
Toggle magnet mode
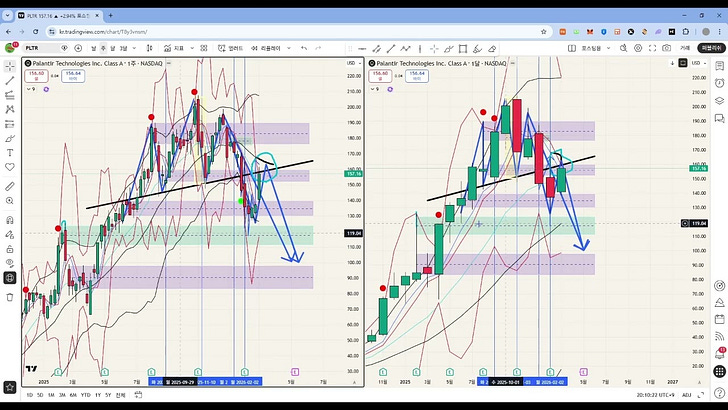pos(10,220)
